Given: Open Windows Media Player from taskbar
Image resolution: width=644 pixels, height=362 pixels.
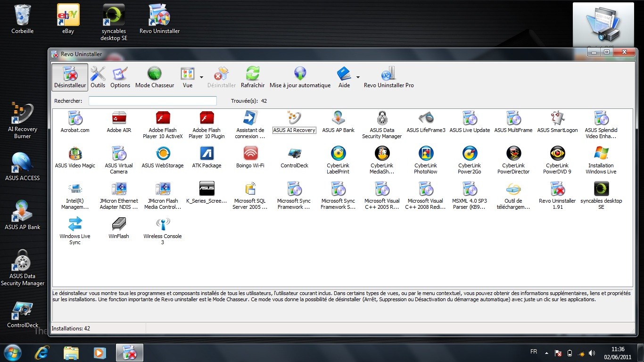Looking at the screenshot, I should tap(99, 353).
